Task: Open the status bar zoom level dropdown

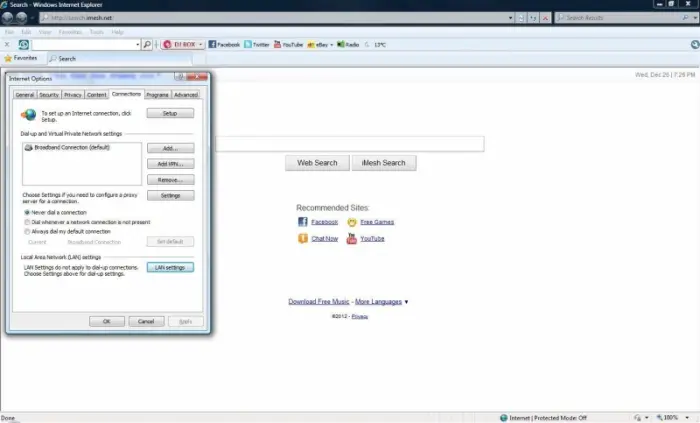Action: [x=688, y=418]
